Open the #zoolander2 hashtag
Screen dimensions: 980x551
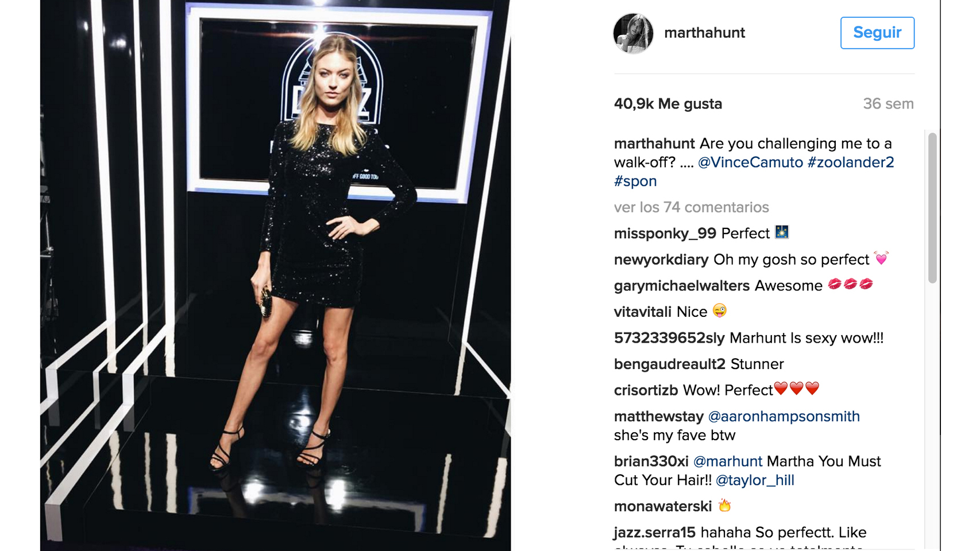pos(851,162)
